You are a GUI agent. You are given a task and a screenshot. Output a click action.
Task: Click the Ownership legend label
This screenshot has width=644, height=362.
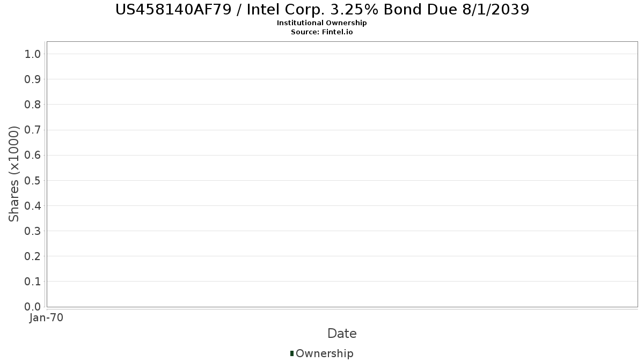[324, 353]
